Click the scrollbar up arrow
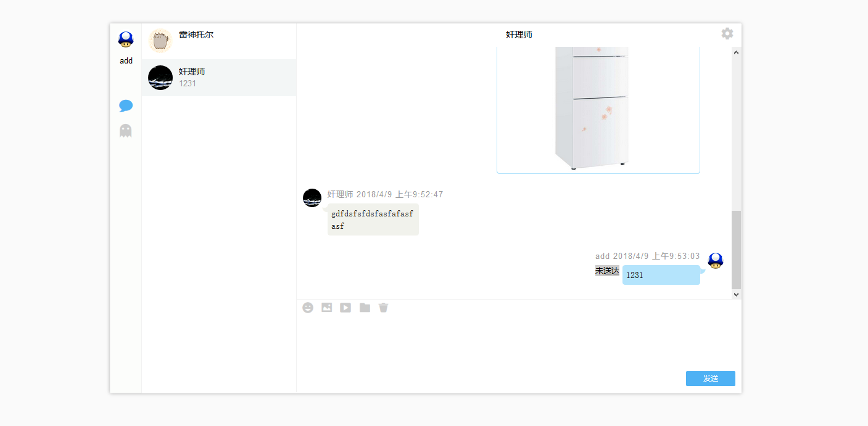The width and height of the screenshot is (868, 426). [737, 52]
